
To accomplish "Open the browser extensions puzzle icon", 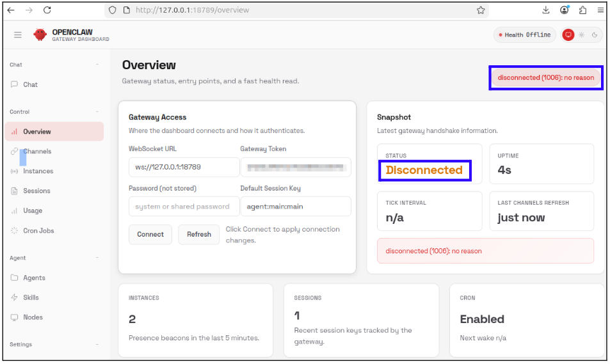I will coord(582,10).
